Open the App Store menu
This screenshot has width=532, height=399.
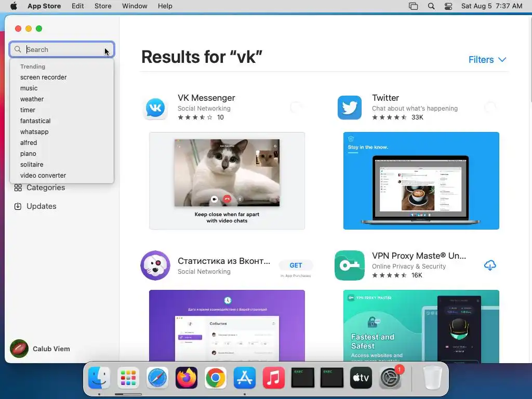click(x=44, y=6)
